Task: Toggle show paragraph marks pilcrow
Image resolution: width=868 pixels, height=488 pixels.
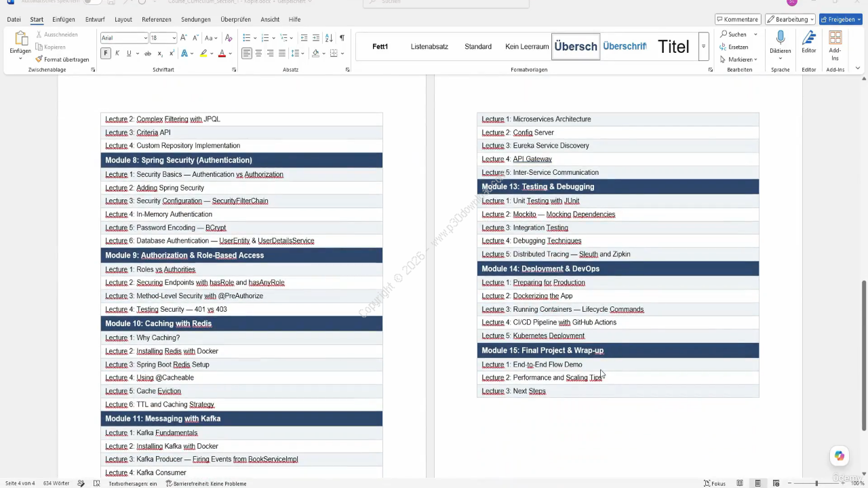Action: click(342, 38)
